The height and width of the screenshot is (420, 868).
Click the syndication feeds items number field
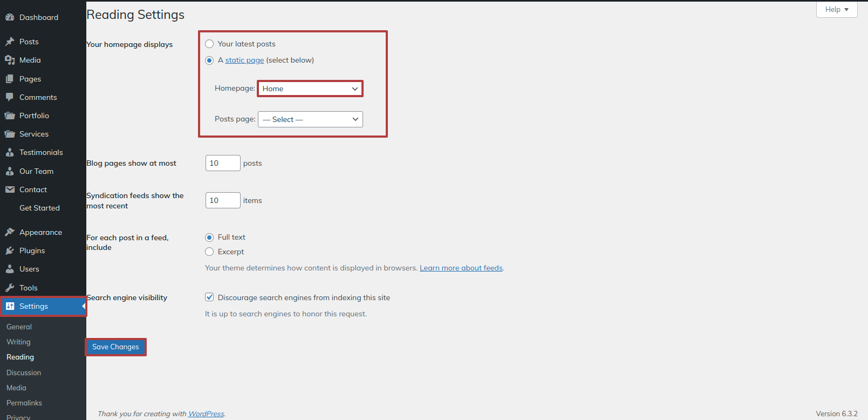click(222, 200)
